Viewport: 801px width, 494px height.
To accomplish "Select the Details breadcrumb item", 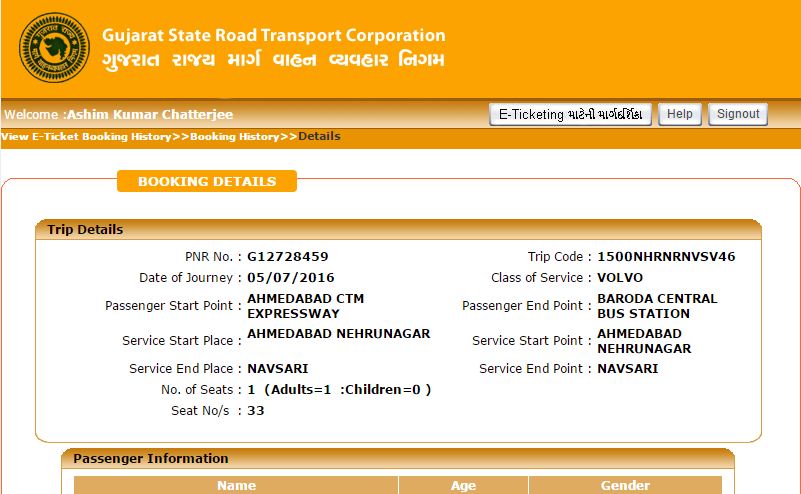I will pos(319,136).
